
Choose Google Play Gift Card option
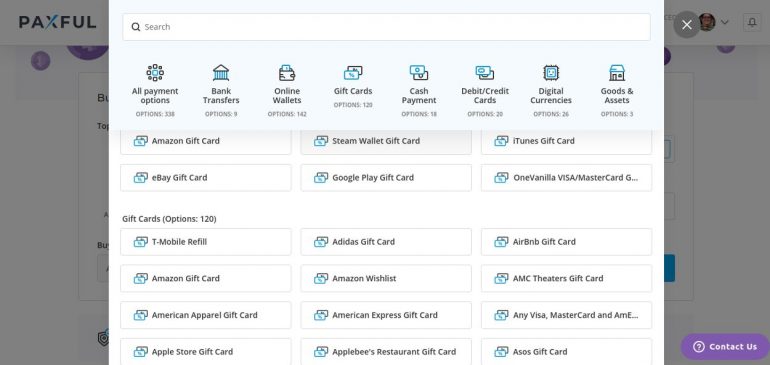[x=386, y=177]
